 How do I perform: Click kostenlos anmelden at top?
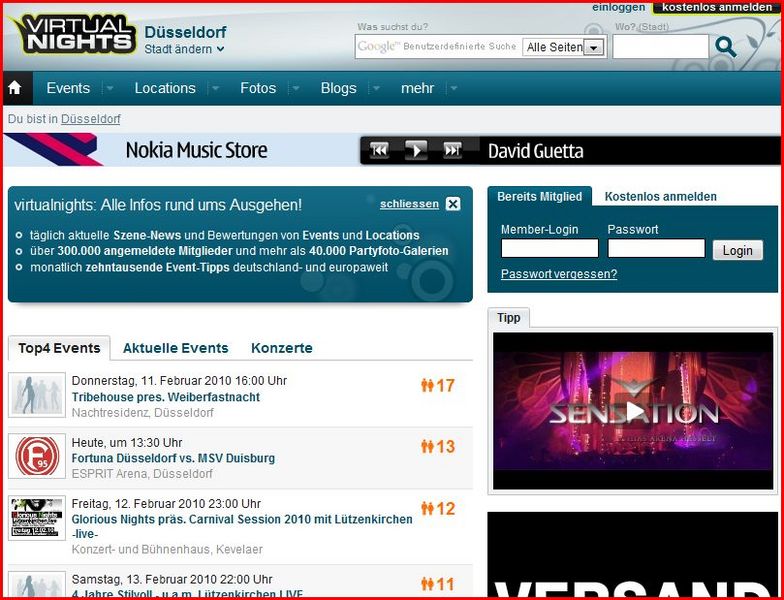point(717,8)
